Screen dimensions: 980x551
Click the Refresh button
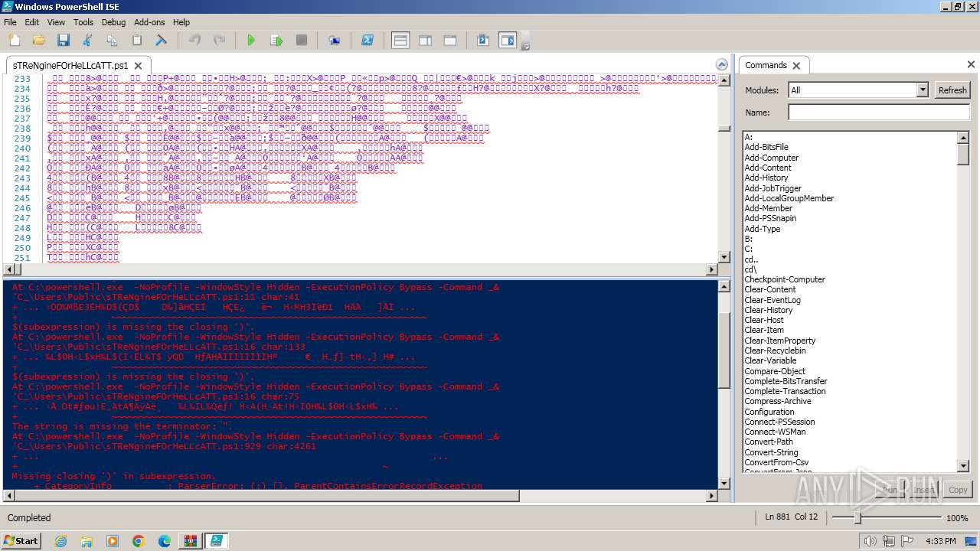coord(952,90)
